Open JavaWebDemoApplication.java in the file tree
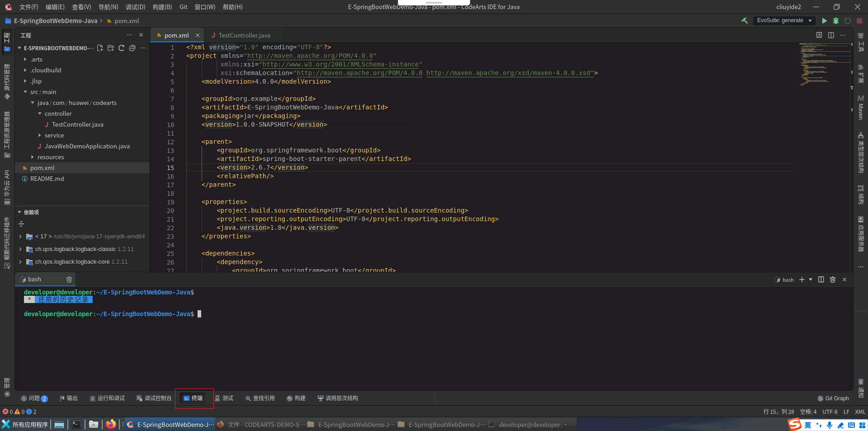 click(87, 146)
